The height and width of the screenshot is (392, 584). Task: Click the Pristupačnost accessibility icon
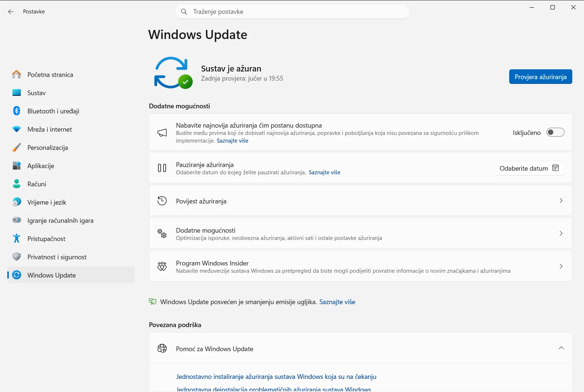pyautogui.click(x=16, y=238)
